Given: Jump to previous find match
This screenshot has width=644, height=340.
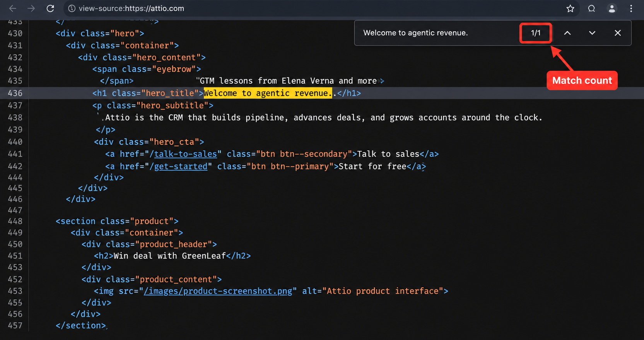Looking at the screenshot, I should [567, 33].
